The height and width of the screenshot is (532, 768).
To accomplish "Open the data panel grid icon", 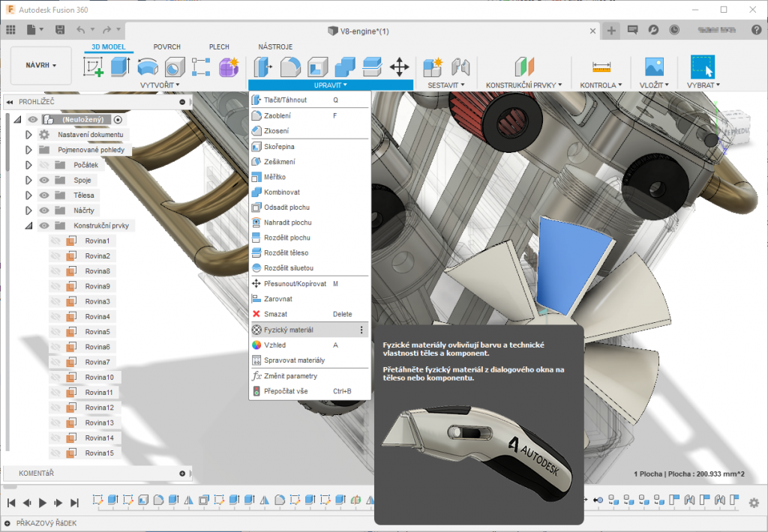I will point(10,30).
